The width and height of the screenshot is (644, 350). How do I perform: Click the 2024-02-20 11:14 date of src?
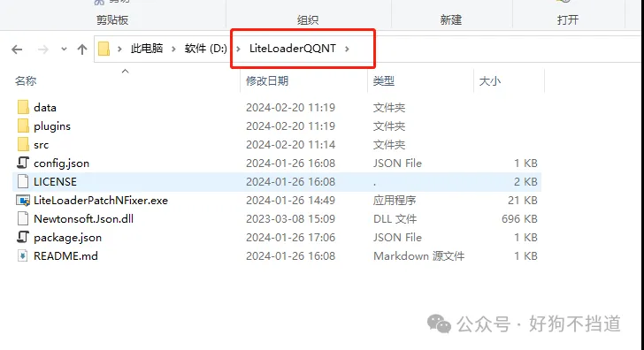pos(290,144)
